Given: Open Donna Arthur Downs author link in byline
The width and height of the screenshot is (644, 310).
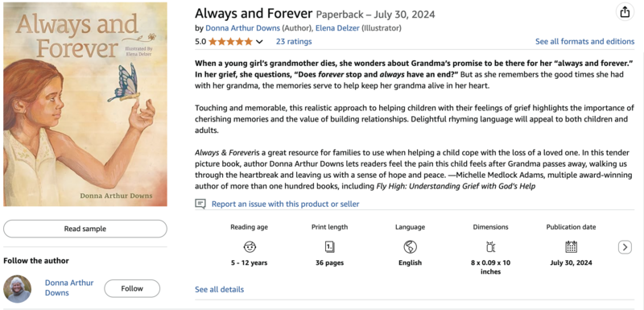Looking at the screenshot, I should coord(243,28).
